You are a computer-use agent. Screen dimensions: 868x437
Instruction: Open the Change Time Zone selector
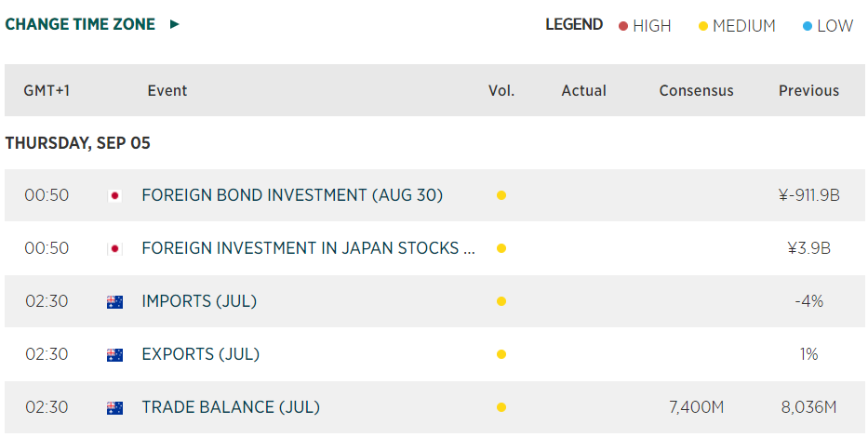tap(80, 25)
